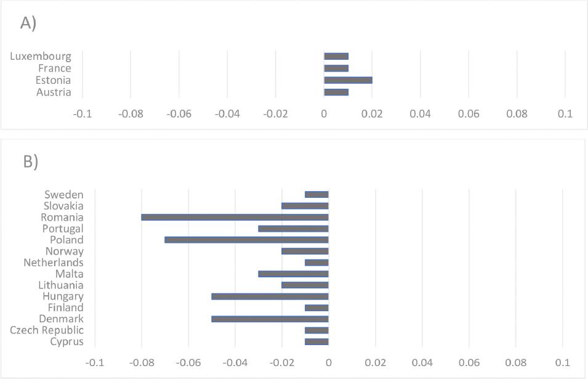Select the Austria axis label
Image resolution: width=588 pixels, height=379 pixels.
54,92
